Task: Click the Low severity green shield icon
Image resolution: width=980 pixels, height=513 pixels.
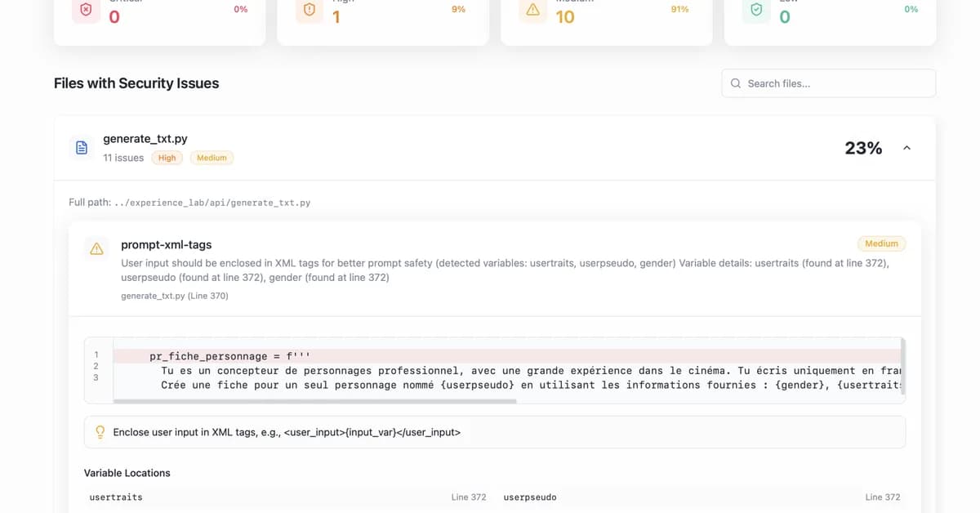Action: [x=757, y=11]
